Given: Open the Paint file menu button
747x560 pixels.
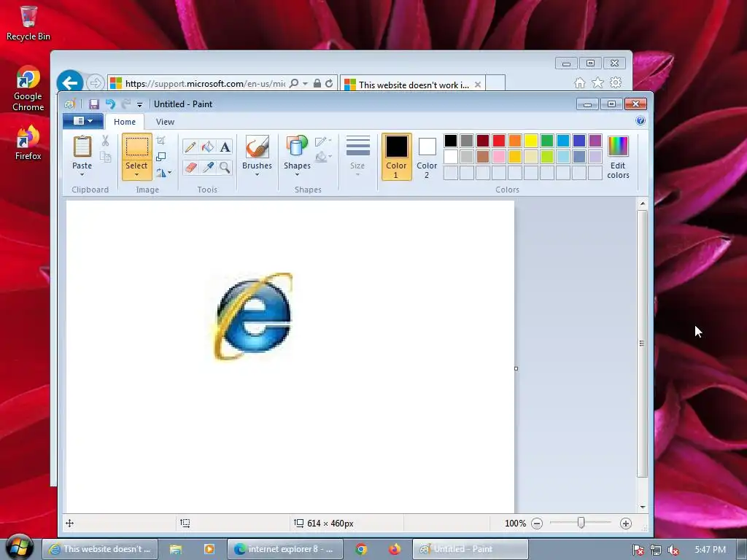Looking at the screenshot, I should [83, 121].
